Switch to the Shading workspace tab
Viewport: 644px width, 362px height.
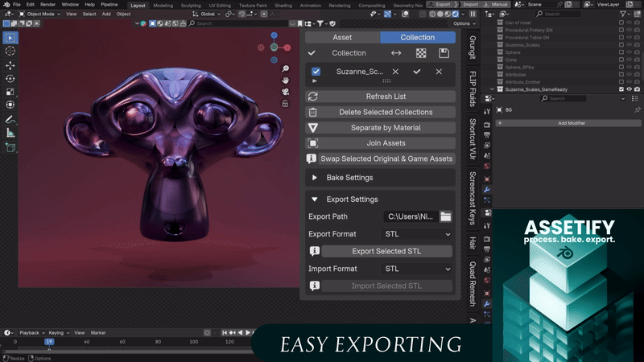coord(283,6)
